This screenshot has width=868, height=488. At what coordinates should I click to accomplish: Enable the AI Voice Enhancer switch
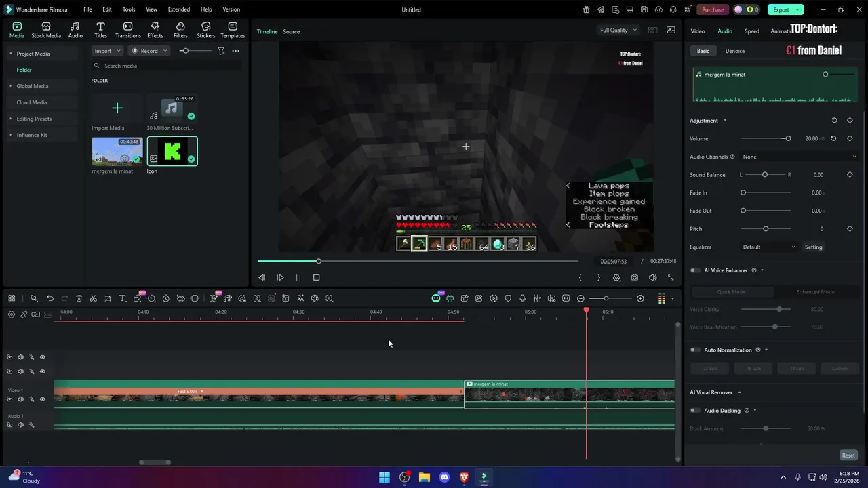[695, 270]
